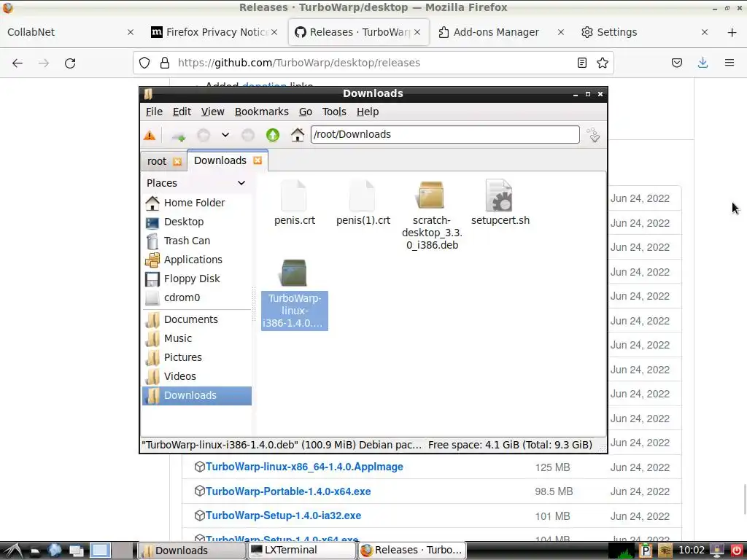747x560 pixels.
Task: Open the Help menu in file manager
Action: pyautogui.click(x=368, y=112)
